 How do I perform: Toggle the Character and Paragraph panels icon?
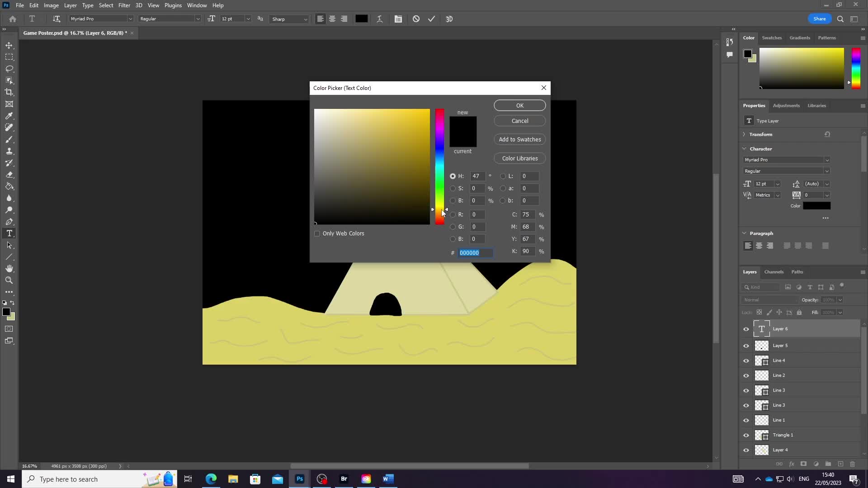pyautogui.click(x=398, y=19)
